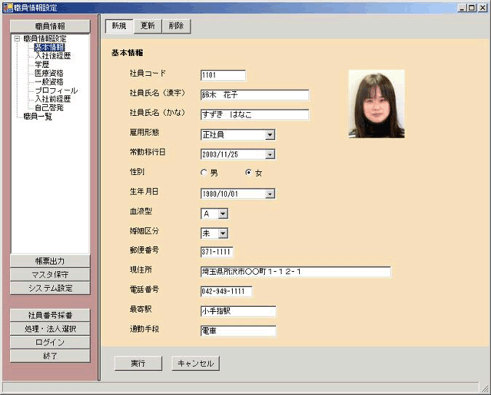Select 入社前経歴 in the tree
The image size is (491, 395).
coord(53,99)
